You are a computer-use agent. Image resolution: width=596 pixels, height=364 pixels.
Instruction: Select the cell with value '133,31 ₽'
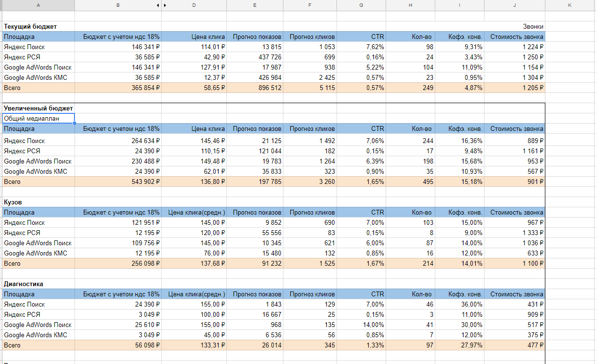point(194,345)
